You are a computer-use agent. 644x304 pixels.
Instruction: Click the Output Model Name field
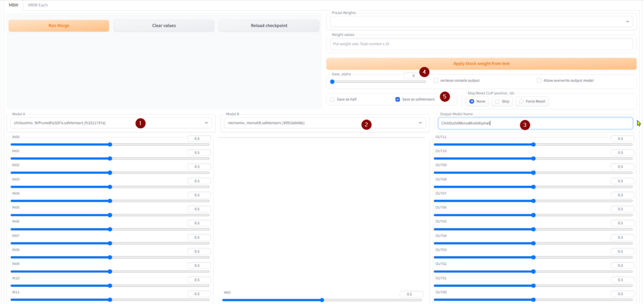[x=535, y=123]
